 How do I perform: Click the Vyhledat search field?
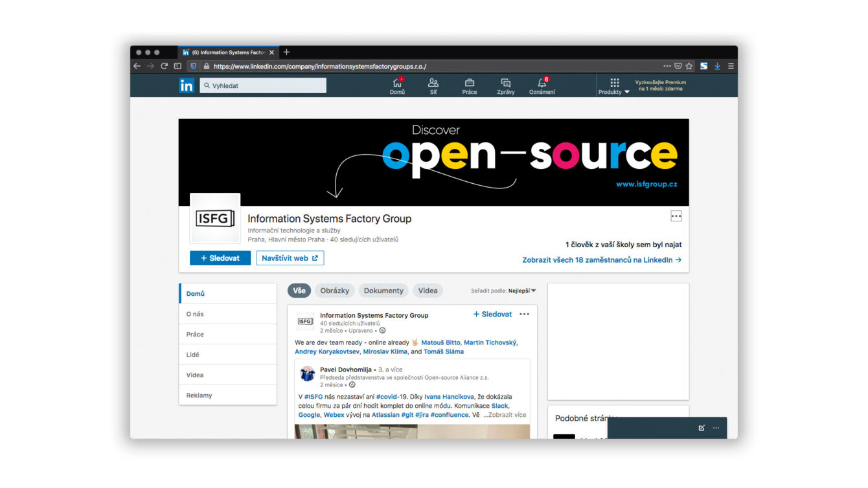tap(263, 85)
